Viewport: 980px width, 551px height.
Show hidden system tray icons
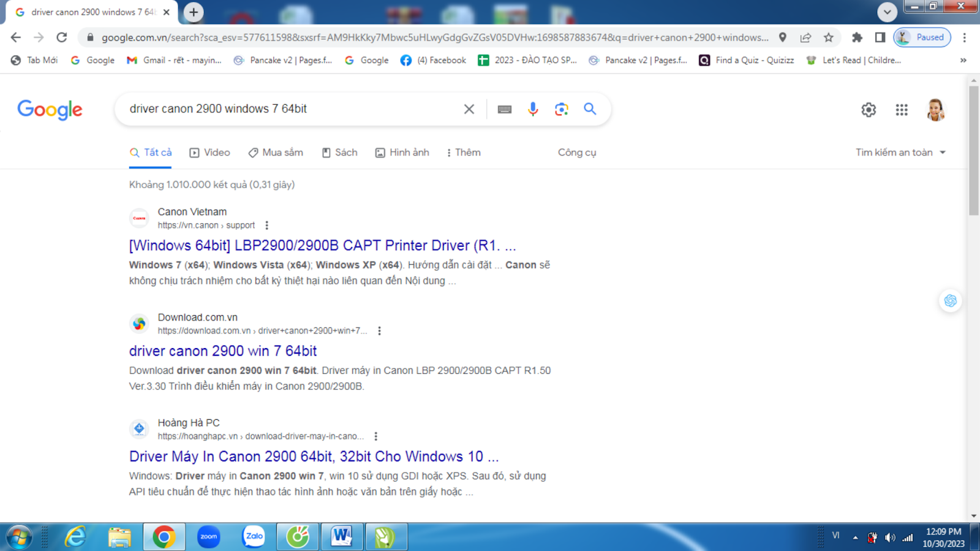[x=855, y=538]
